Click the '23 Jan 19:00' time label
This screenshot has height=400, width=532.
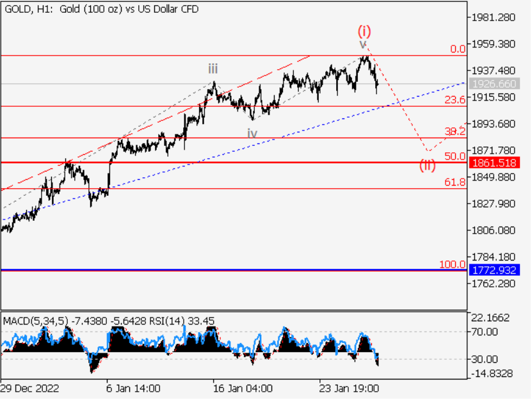click(349, 388)
